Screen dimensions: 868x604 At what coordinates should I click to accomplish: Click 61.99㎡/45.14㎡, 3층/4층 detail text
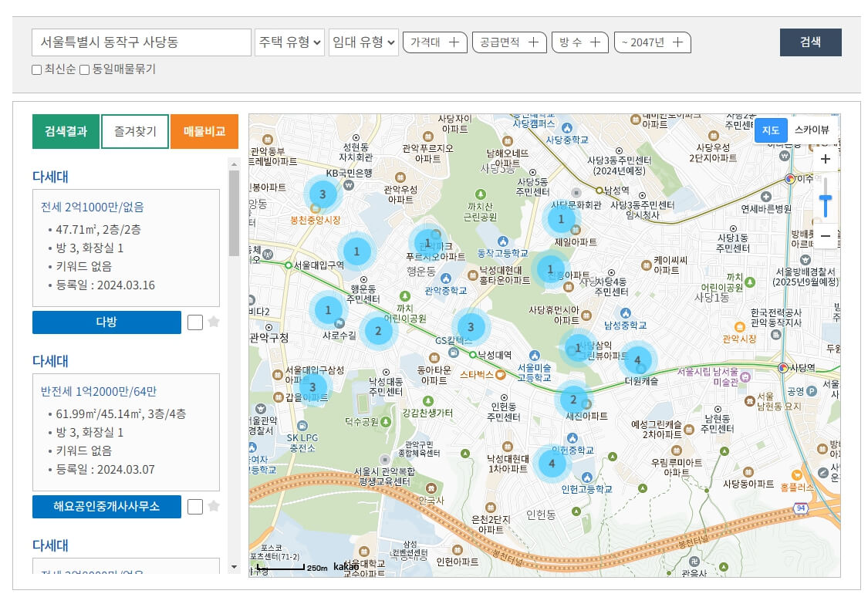point(120,413)
